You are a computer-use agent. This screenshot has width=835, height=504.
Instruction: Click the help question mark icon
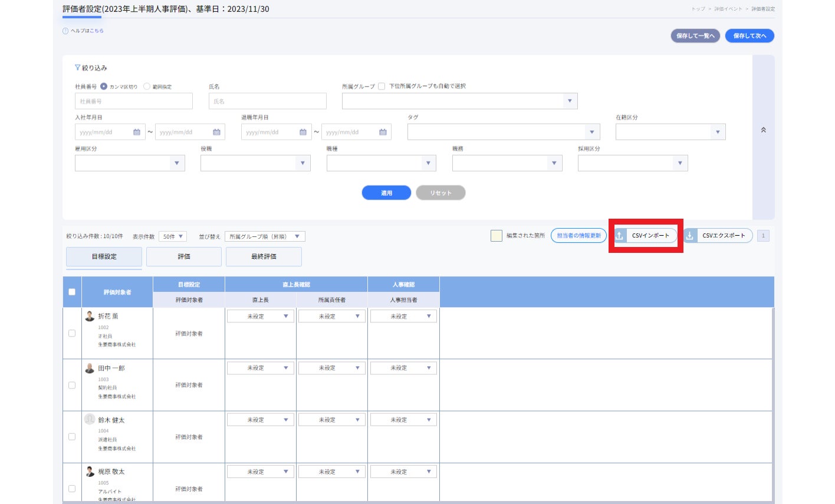tap(65, 31)
